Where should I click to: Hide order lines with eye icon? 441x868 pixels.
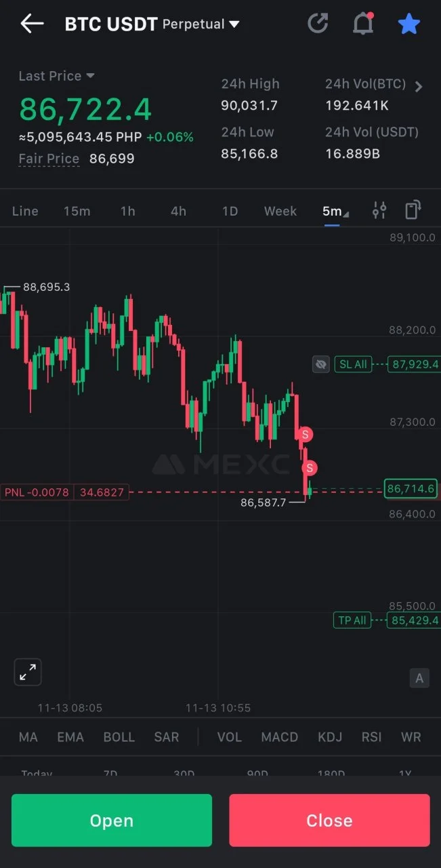point(321,364)
